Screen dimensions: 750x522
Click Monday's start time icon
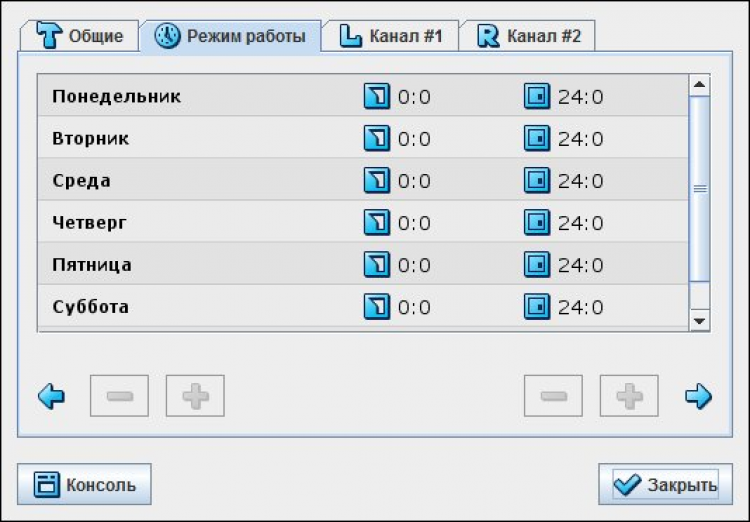[x=376, y=97]
